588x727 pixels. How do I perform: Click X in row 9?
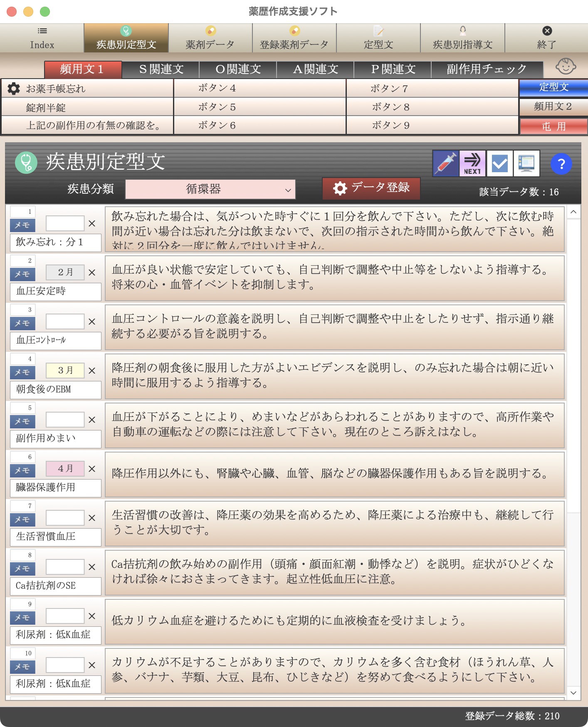pos(92,616)
